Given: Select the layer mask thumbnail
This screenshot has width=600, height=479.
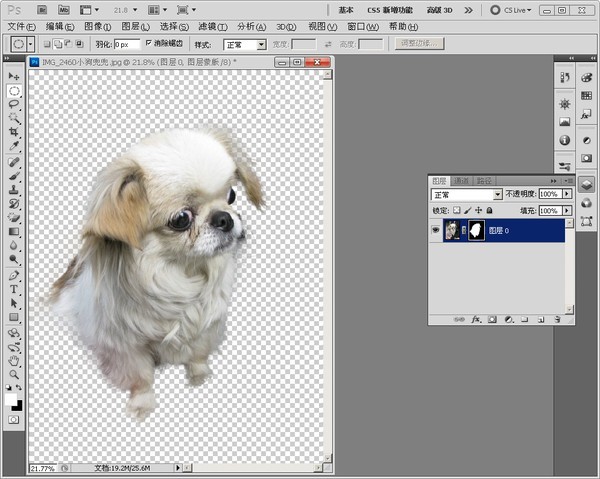Looking at the screenshot, I should (x=476, y=230).
